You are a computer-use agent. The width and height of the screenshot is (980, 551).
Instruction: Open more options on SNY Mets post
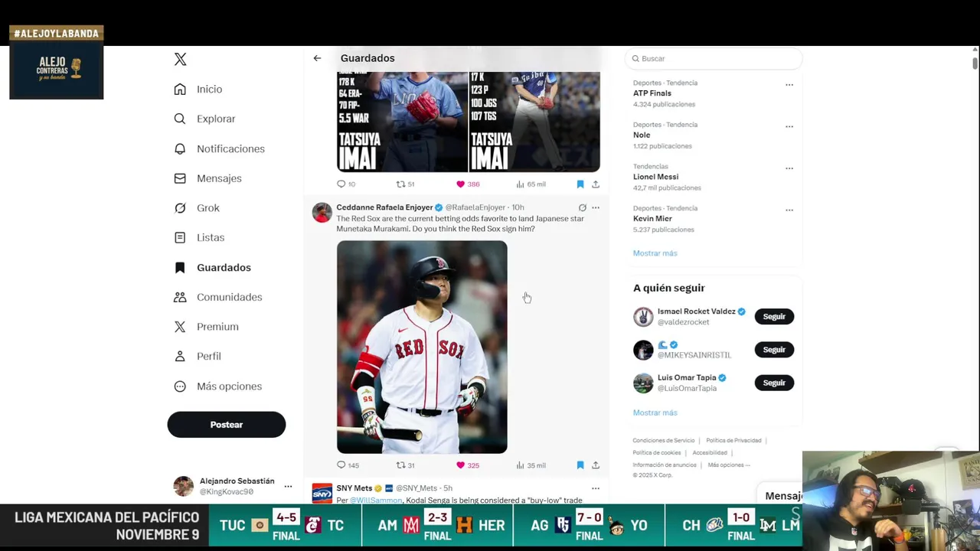[596, 488]
